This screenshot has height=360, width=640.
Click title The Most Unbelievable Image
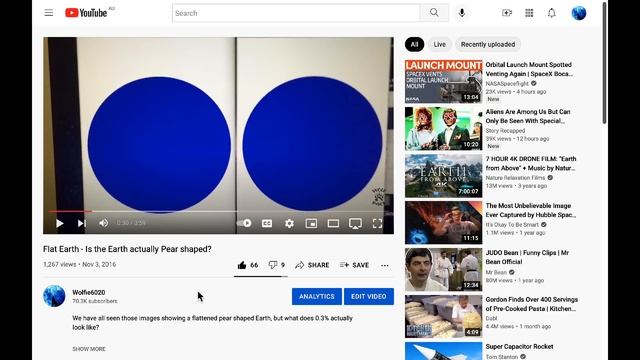point(531,210)
